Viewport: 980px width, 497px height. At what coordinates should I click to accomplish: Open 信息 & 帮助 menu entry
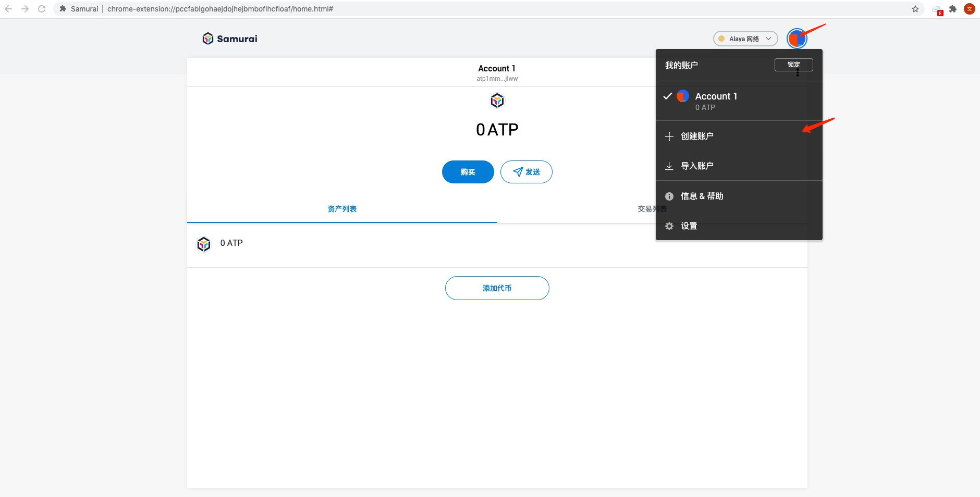click(702, 196)
